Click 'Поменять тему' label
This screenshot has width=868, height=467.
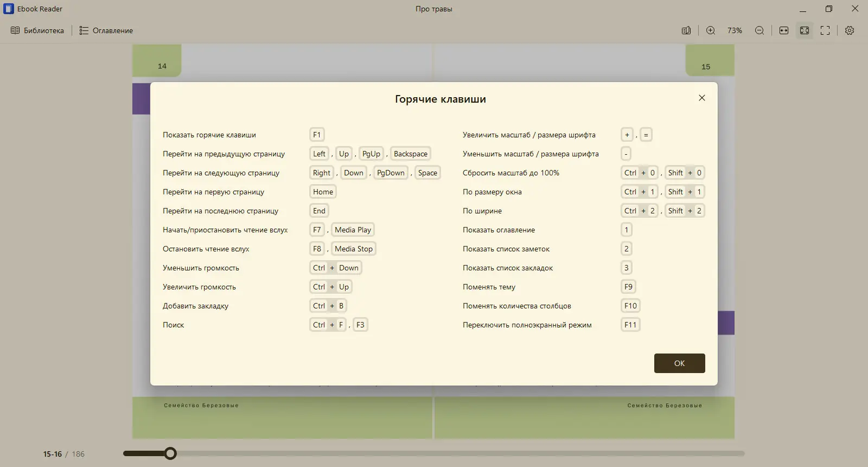coord(489,287)
